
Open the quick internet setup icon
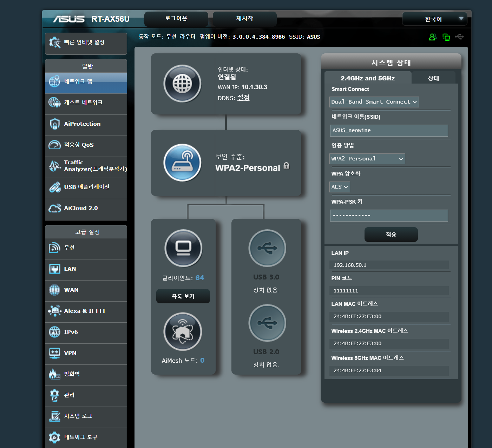click(x=54, y=42)
